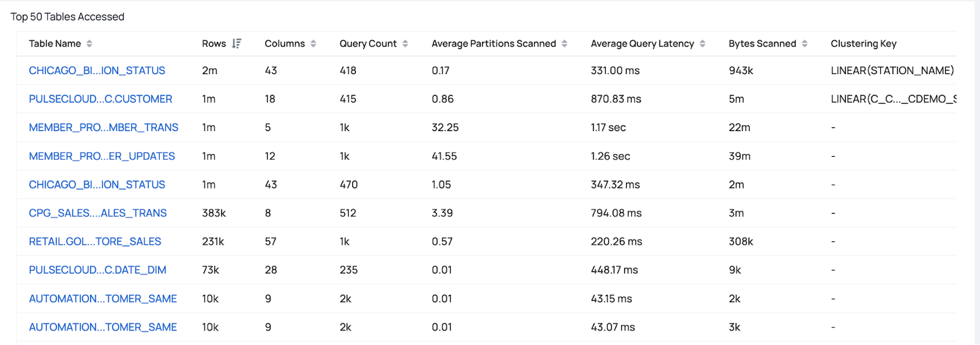Open PULSECLOUD...C.CUSTOMER table link
The height and width of the screenshot is (345, 980).
tap(100, 99)
